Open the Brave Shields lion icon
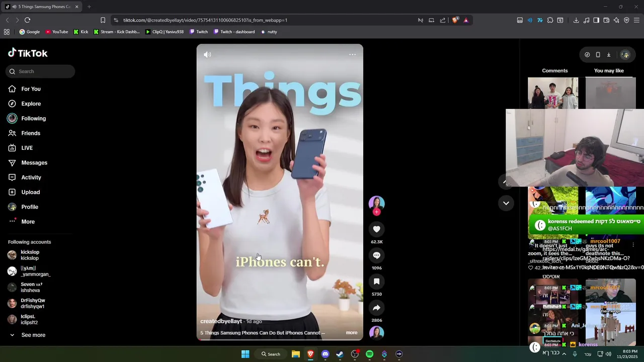The width and height of the screenshot is (644, 362). click(455, 20)
